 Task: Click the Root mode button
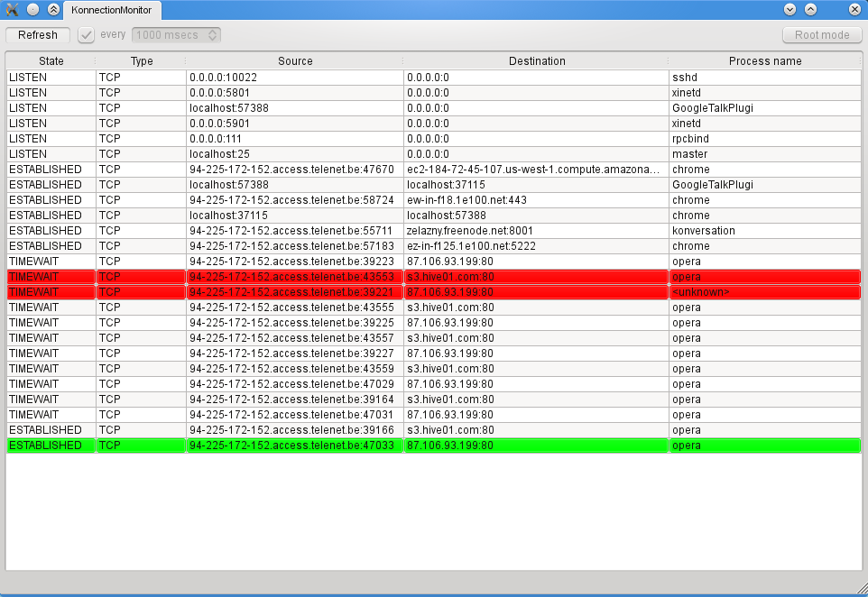pos(821,35)
